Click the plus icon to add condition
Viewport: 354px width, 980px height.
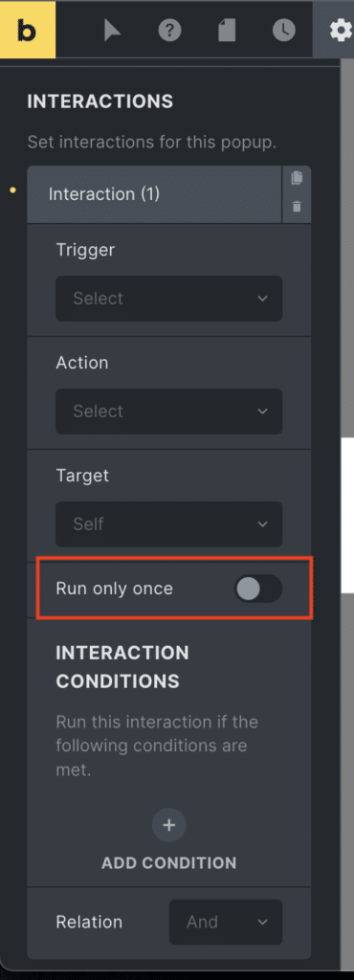tap(168, 825)
